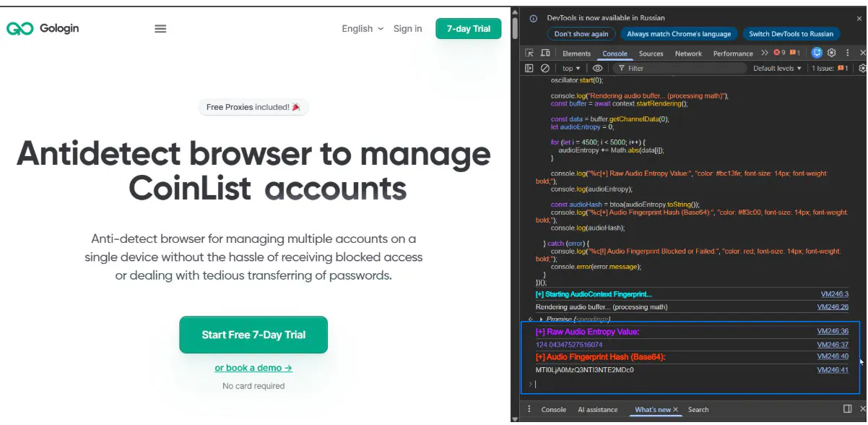Select the Console tab in top DevTools bar

tap(615, 53)
